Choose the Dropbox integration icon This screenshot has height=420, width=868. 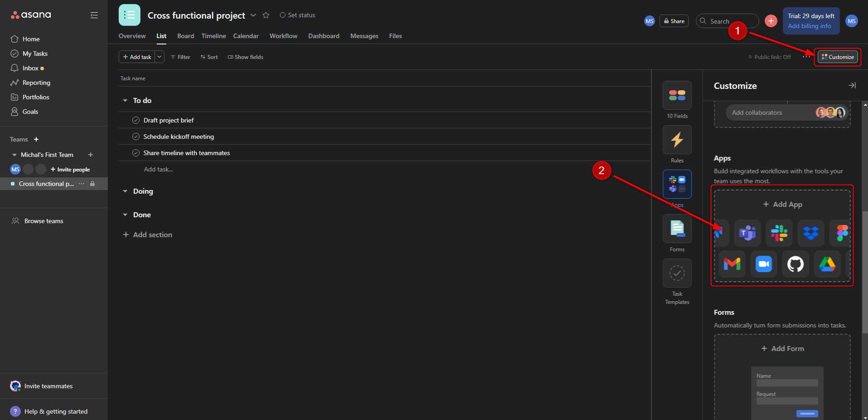click(810, 233)
